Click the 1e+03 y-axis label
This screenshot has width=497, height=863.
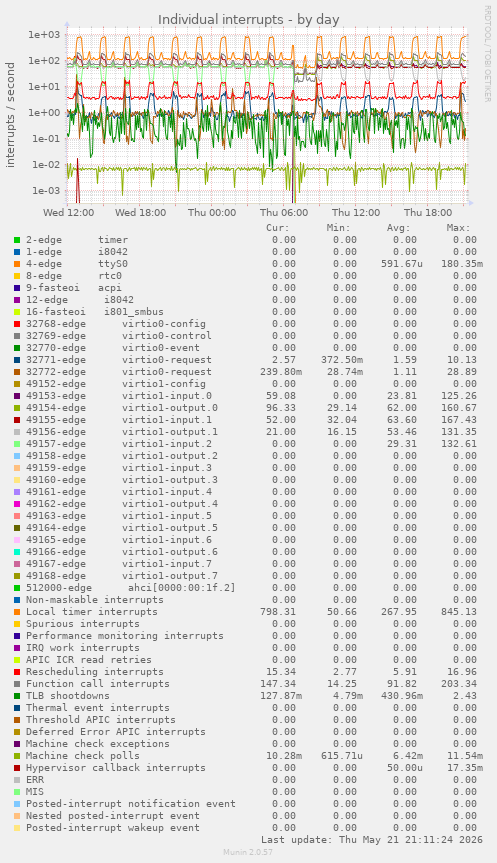coord(44,35)
